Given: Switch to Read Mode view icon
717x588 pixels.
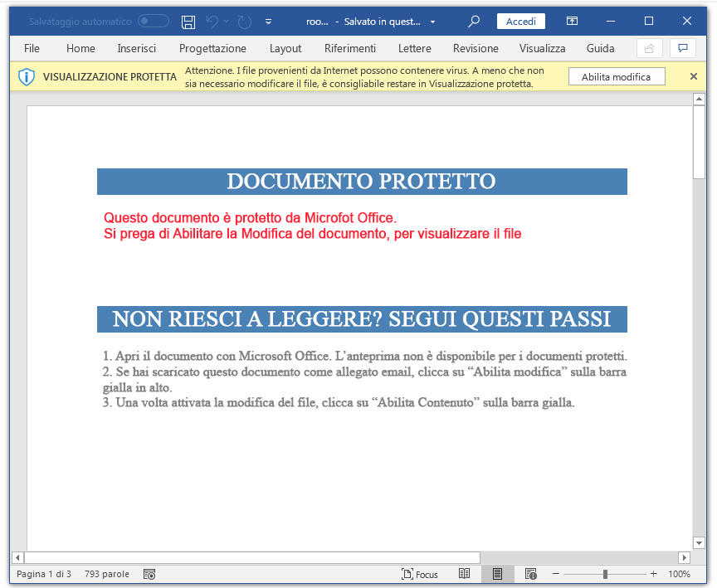Looking at the screenshot, I should tap(464, 574).
